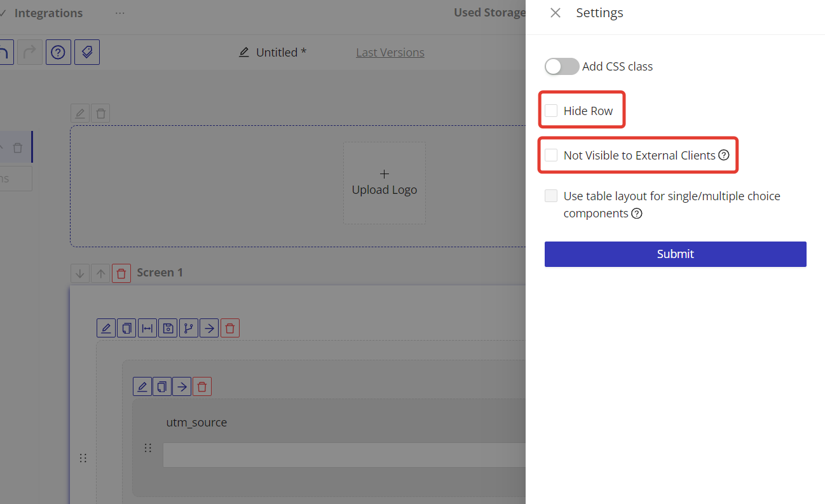Check the Hide Row checkbox
Viewport: 825px width, 504px height.
click(x=551, y=111)
